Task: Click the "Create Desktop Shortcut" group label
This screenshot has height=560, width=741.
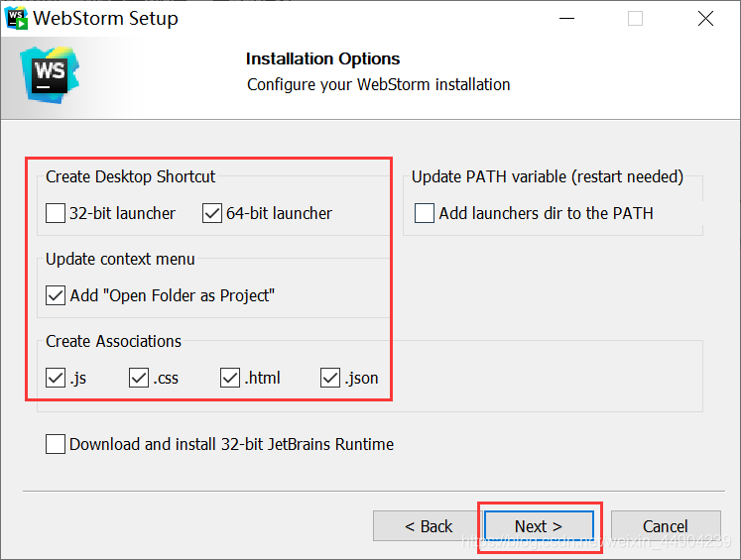Action: coord(130,176)
